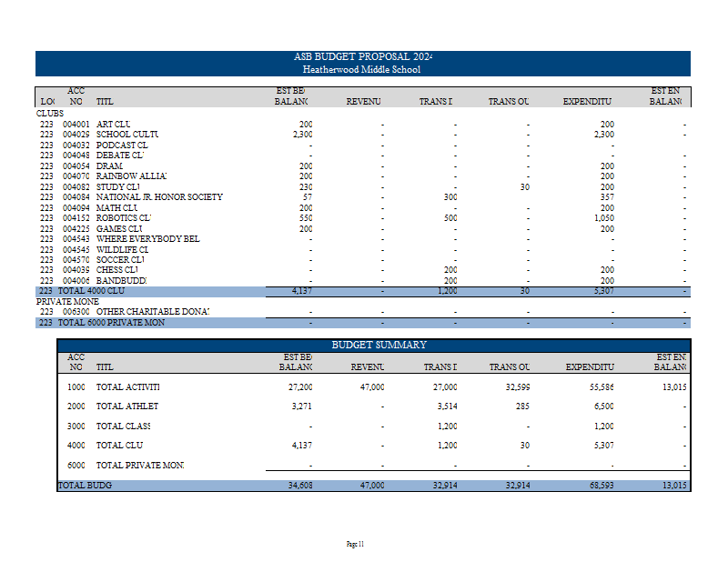Click the "WHERE EVERYBODY BEL" title cell

click(x=148, y=238)
